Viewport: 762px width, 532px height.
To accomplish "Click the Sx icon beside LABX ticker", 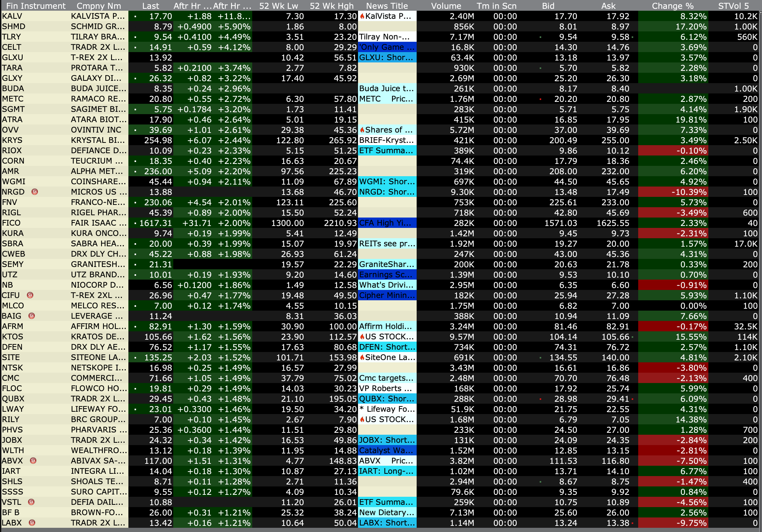I will (x=32, y=523).
